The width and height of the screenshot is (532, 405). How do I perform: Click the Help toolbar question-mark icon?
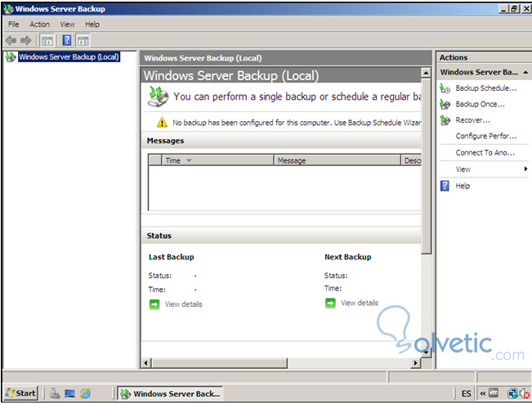67,41
